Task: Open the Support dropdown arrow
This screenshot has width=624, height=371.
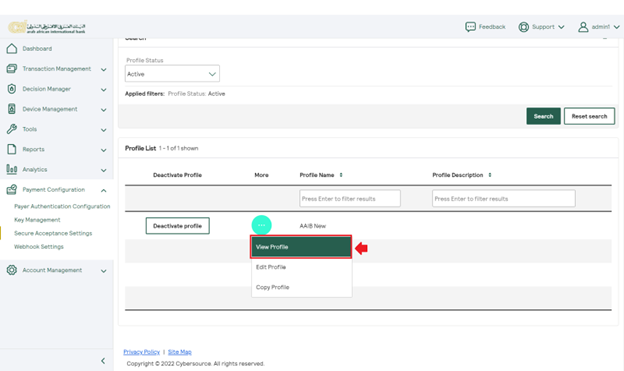Action: tap(561, 27)
